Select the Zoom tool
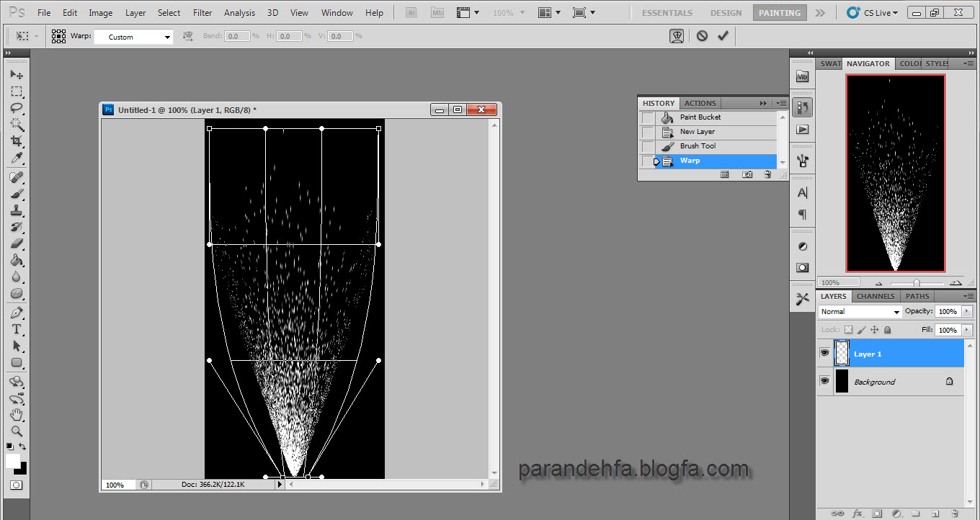 [17, 431]
